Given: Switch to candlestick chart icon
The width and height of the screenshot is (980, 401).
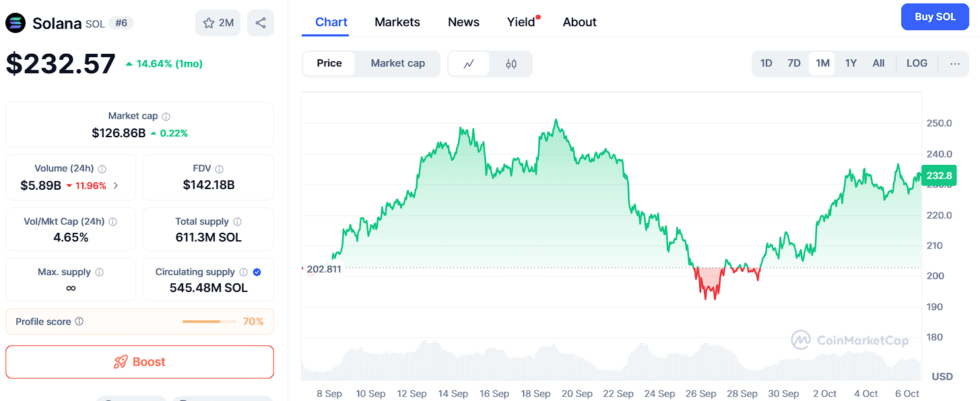Looking at the screenshot, I should tap(511, 64).
